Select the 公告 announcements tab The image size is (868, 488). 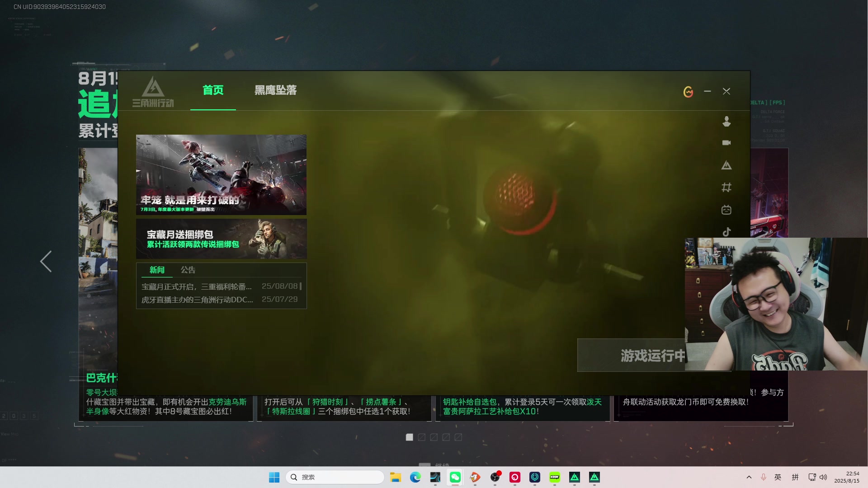[x=188, y=270]
